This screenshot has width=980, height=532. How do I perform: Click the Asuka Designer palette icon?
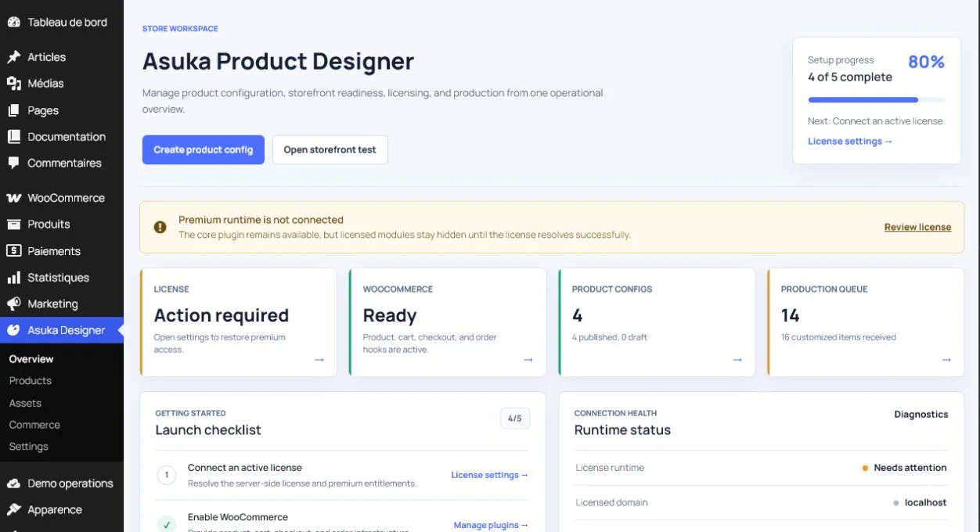(x=13, y=330)
